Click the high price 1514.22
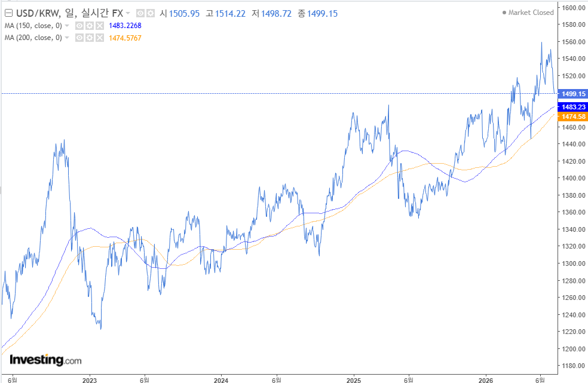The height and width of the screenshot is (383, 588). pos(230,14)
